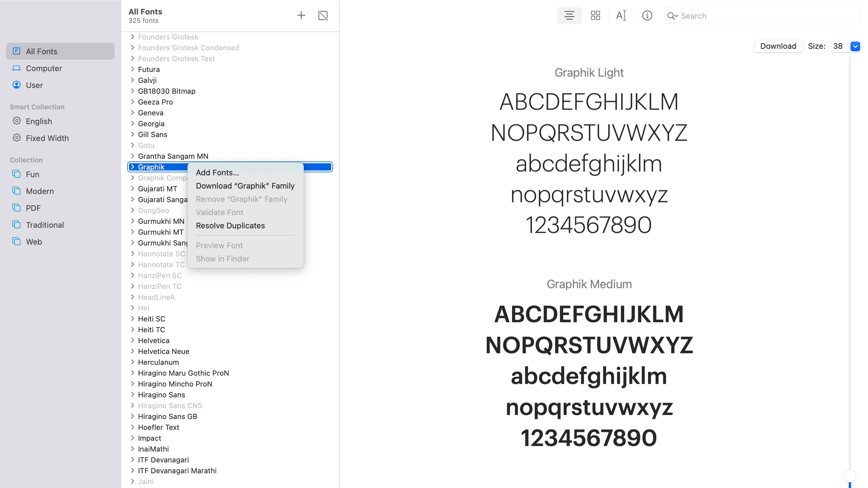Switch to custom text preview icon
The height and width of the screenshot is (488, 868).
tap(621, 15)
